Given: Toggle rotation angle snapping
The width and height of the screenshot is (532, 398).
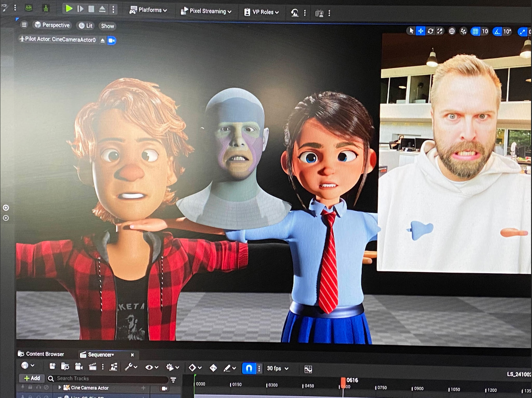Looking at the screenshot, I should 497,31.
